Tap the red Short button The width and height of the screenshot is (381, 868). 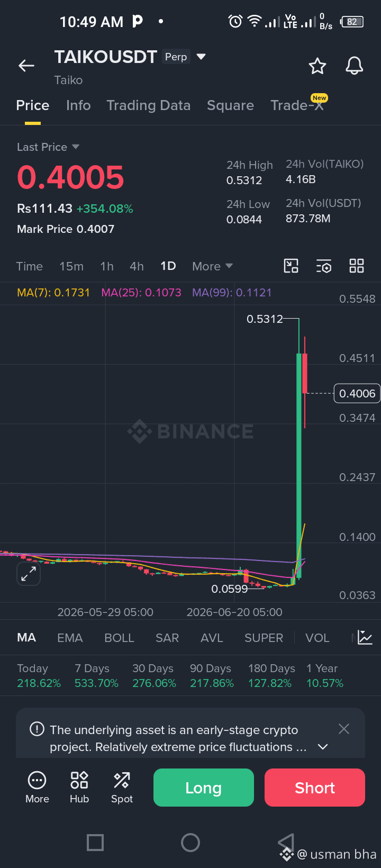[x=315, y=788]
